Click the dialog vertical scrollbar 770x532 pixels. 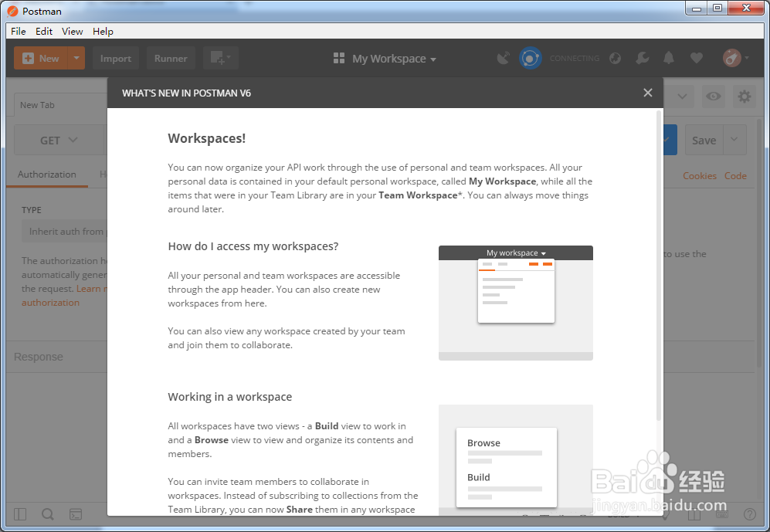(659, 265)
